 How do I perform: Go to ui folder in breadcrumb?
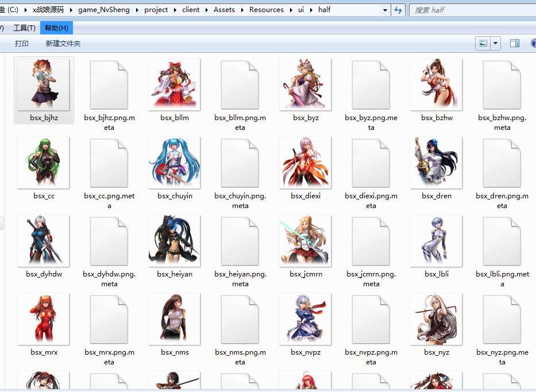point(301,10)
